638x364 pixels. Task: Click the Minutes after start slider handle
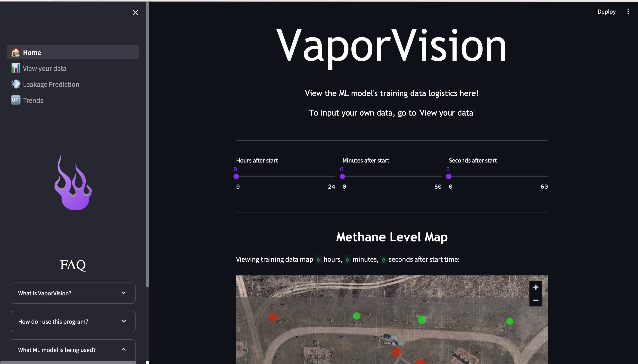342,176
